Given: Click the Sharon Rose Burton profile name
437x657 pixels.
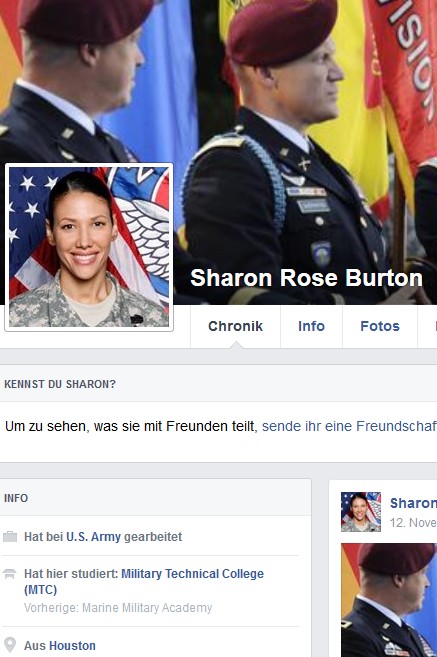Looking at the screenshot, I should click(x=306, y=278).
